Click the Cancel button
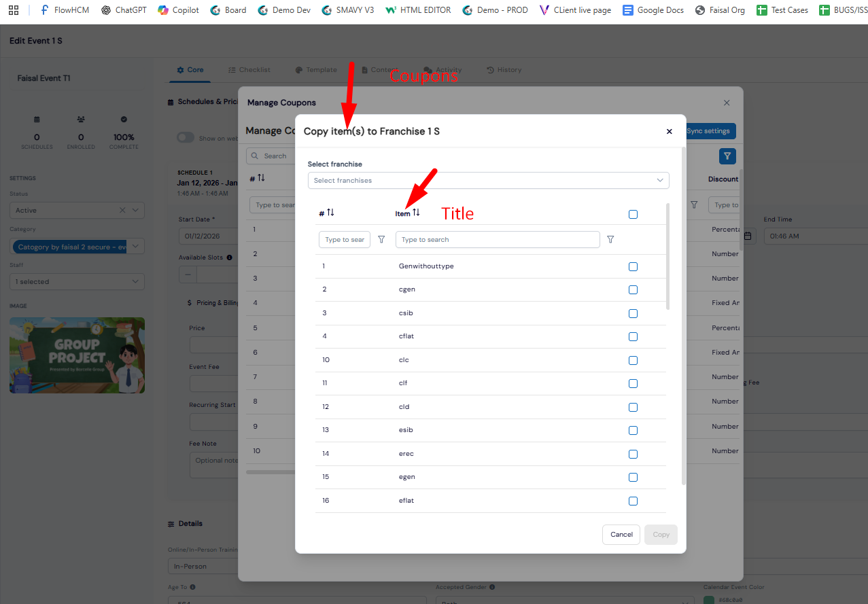 coord(621,535)
